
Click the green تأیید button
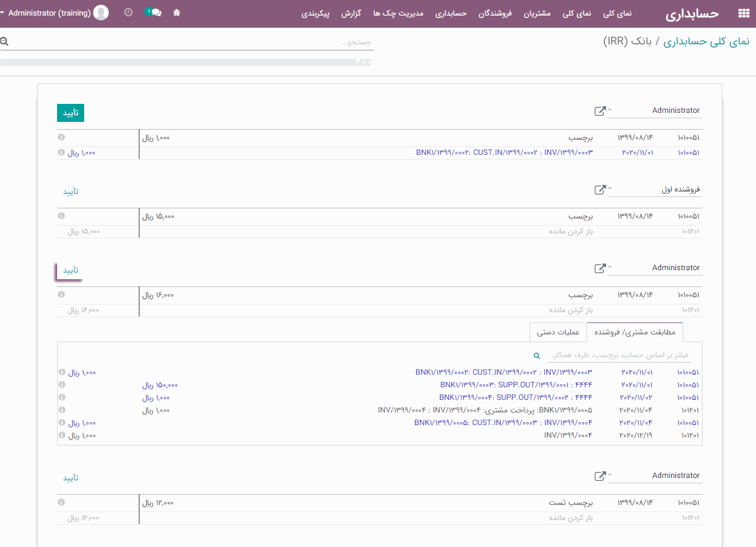(x=70, y=113)
